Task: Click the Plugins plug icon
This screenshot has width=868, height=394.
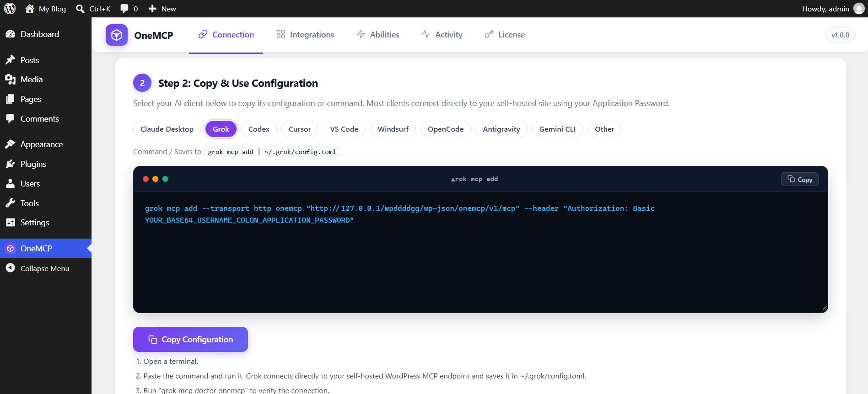Action: 10,164
